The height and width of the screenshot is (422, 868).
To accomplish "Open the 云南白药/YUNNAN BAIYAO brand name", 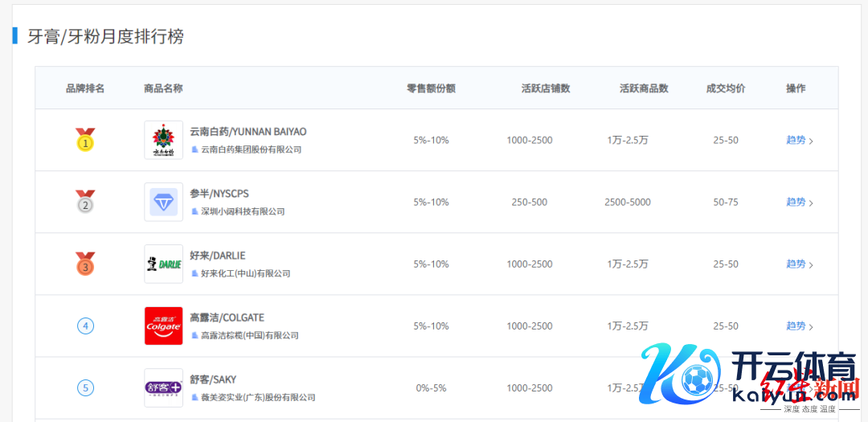I will tap(248, 131).
